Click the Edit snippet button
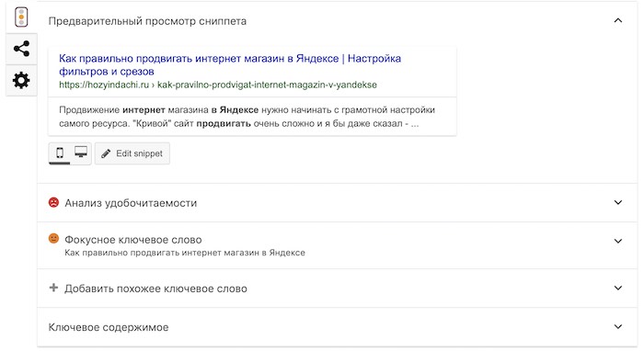The height and width of the screenshot is (351, 644). [x=132, y=153]
